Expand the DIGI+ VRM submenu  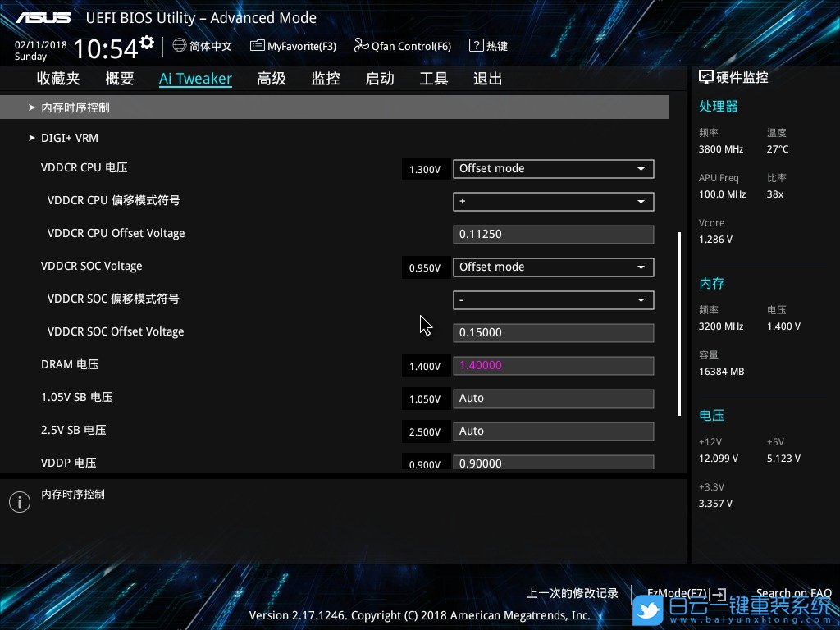(70, 138)
